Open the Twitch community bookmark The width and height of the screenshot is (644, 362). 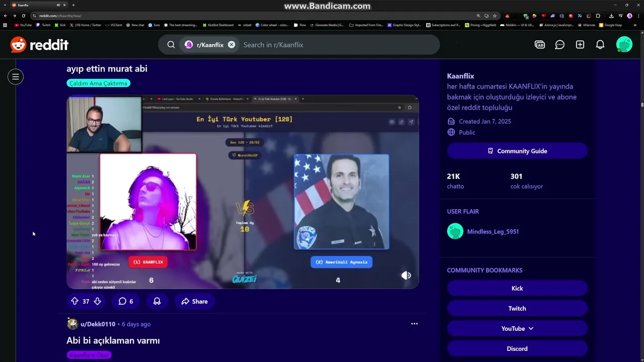click(517, 308)
